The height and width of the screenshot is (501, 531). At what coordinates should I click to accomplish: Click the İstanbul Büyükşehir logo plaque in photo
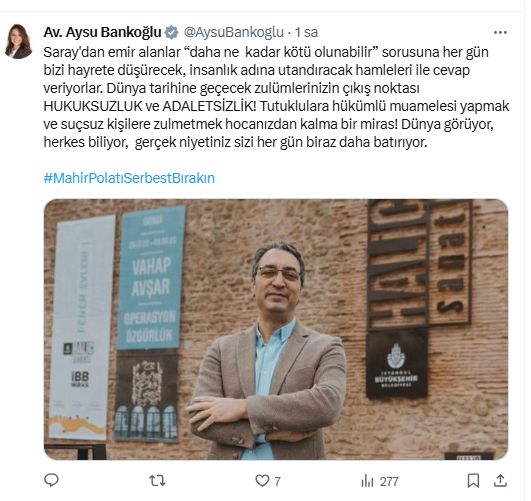point(396,364)
